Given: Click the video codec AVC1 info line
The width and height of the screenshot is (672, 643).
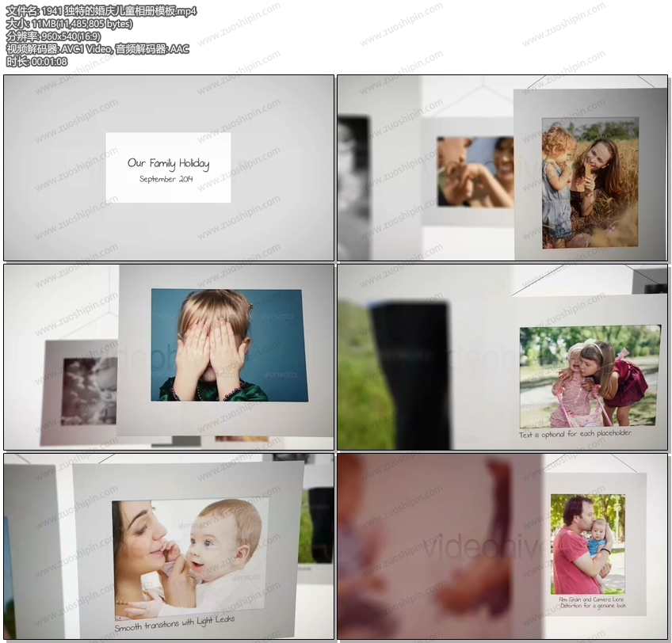Looking at the screenshot, I should 97,49.
